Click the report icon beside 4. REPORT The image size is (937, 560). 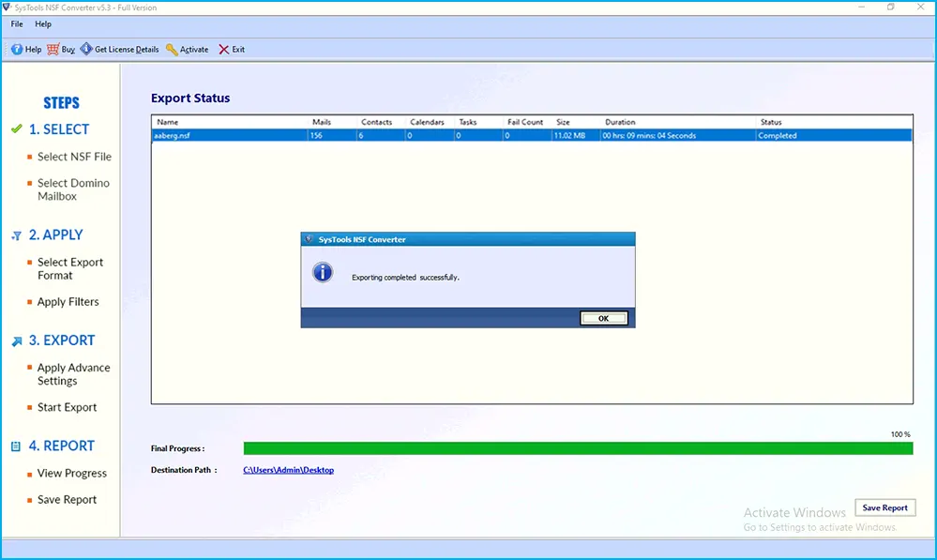pos(16,446)
